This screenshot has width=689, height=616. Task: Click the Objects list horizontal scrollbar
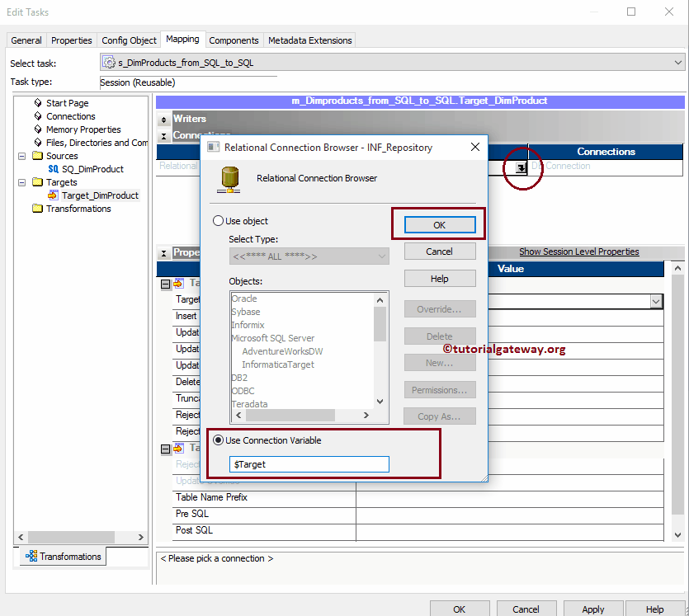[301, 415]
